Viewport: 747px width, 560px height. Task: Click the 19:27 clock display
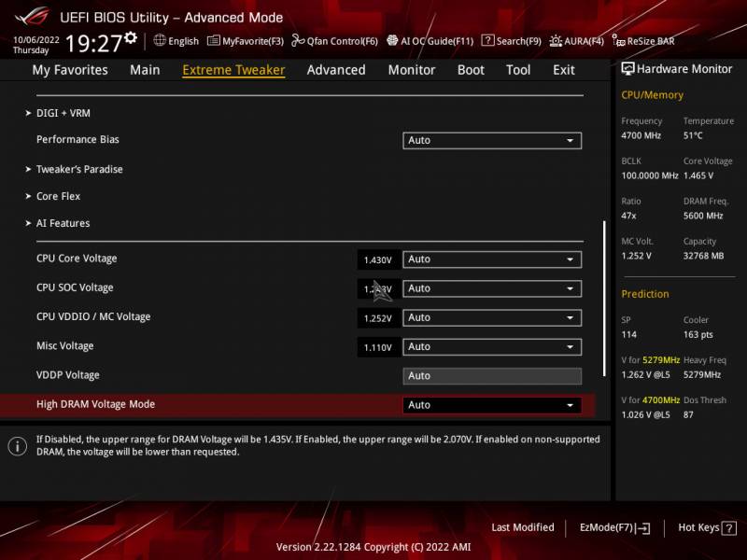point(94,44)
